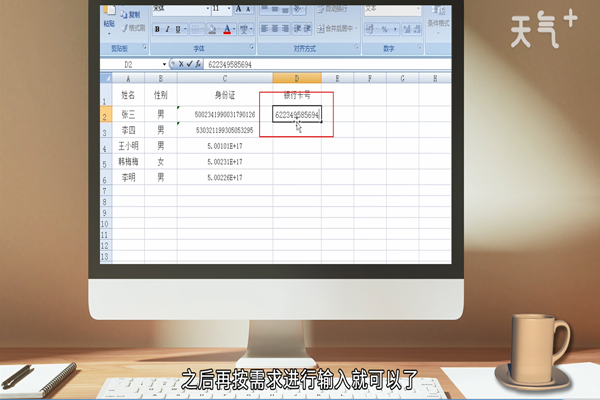
Task: Click the Decrease Font Size icon
Action: (x=248, y=9)
